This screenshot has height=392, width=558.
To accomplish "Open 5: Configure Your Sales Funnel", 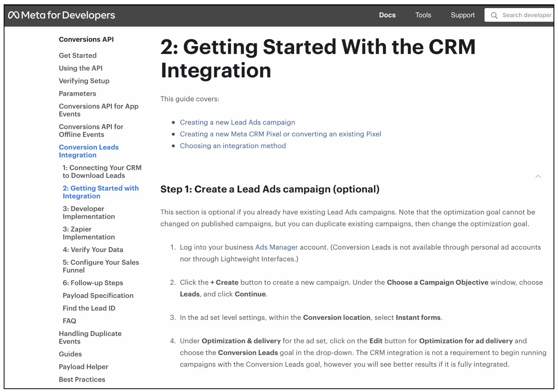I will tap(101, 266).
